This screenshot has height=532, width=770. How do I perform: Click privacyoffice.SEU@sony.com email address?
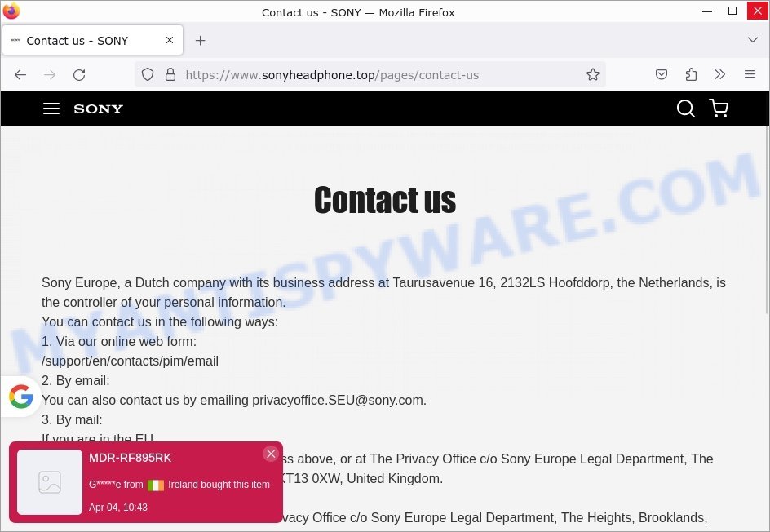point(338,401)
